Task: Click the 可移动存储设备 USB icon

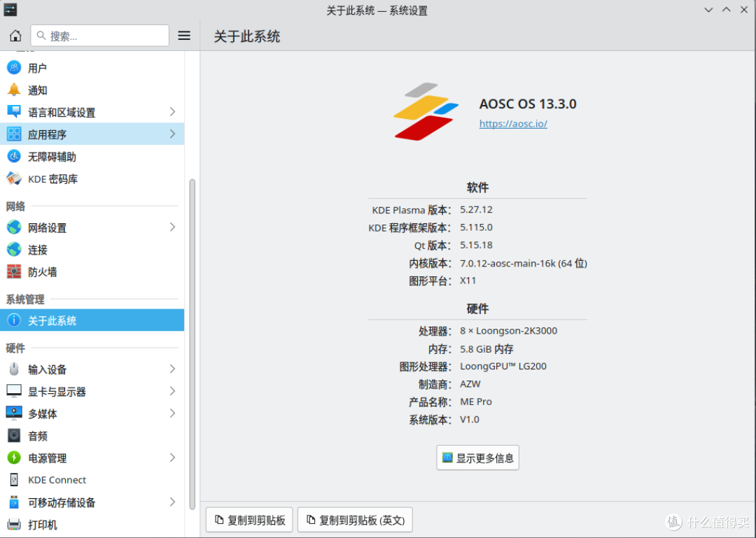Action: [14, 502]
